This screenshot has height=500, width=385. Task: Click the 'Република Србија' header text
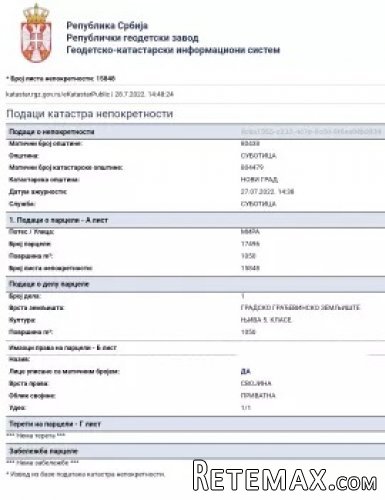point(107,26)
